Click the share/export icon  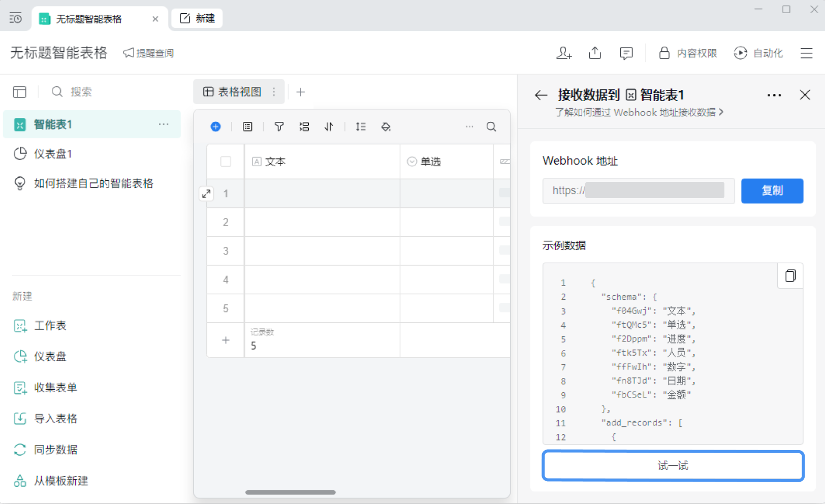point(595,53)
